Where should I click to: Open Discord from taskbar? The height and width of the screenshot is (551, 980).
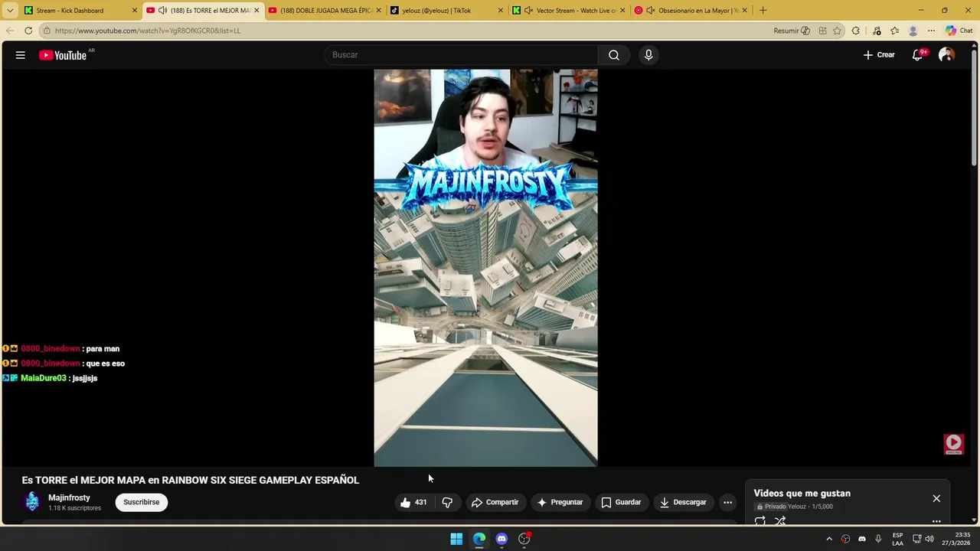pos(501,539)
